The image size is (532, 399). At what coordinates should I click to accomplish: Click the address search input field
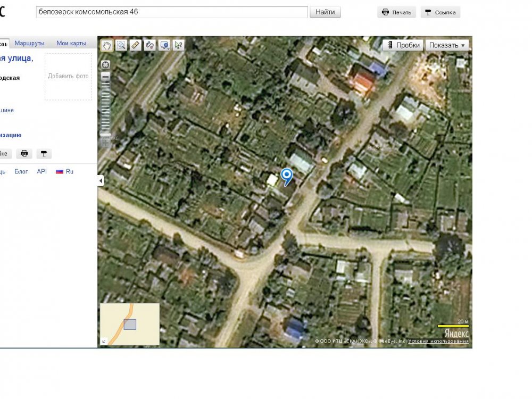coord(172,12)
